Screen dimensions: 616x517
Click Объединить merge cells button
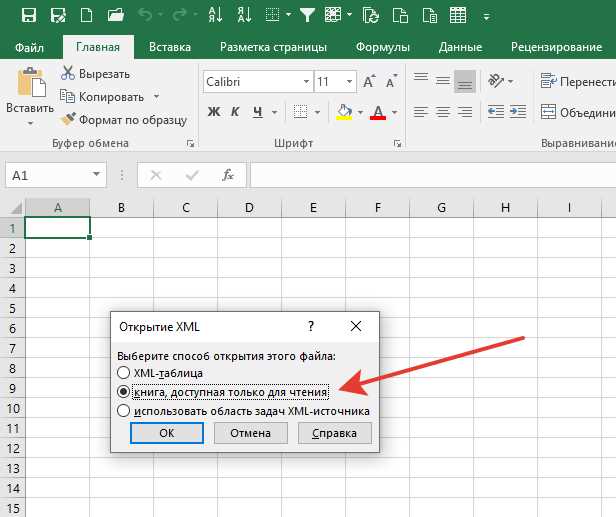point(578,112)
